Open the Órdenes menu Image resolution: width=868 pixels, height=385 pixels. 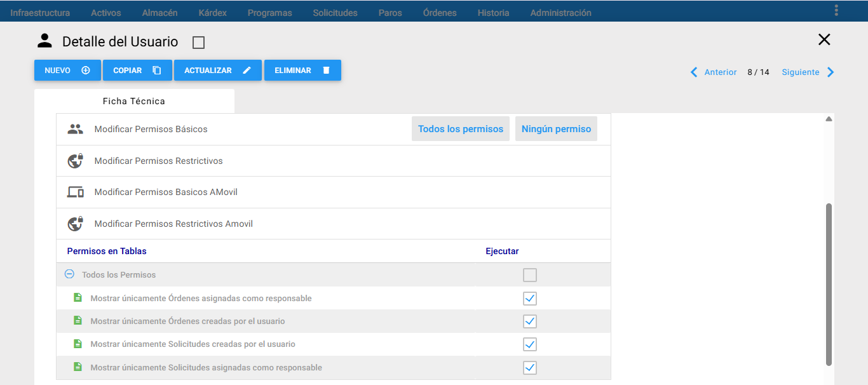440,13
